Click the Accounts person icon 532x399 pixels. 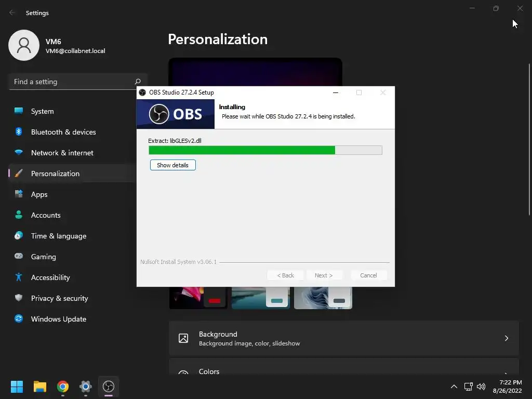point(19,215)
